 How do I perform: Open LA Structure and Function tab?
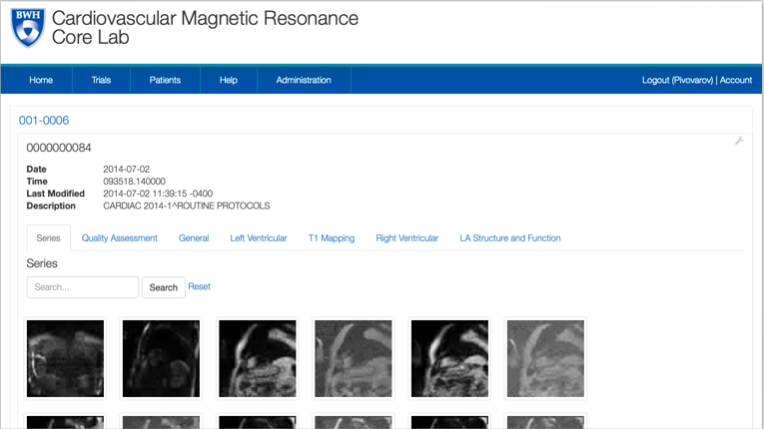[510, 238]
